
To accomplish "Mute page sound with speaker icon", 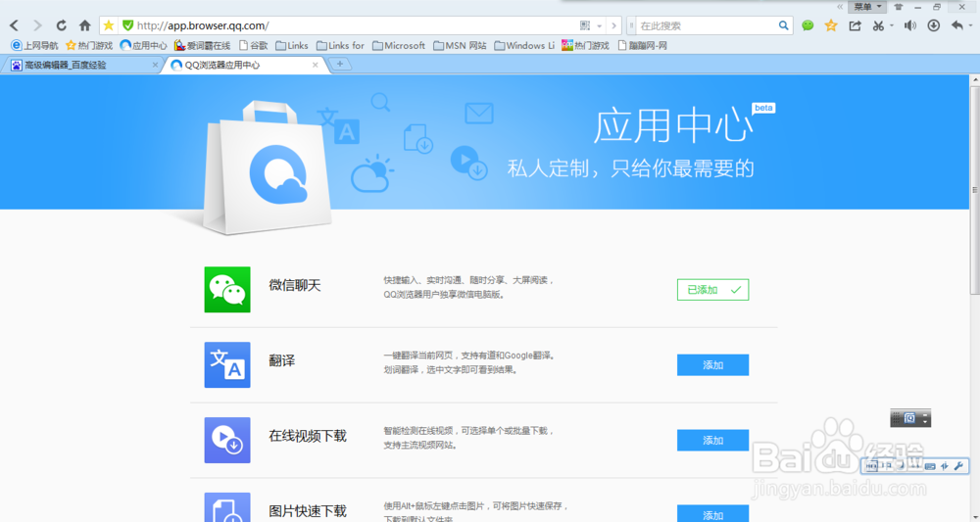I will pos(910,25).
